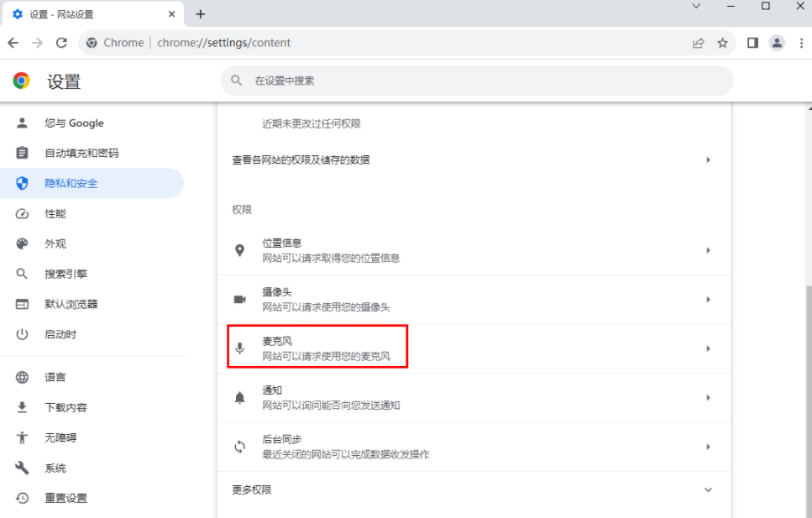Click the arrow on the 麦克风 row
Image resolution: width=812 pixels, height=518 pixels.
click(708, 348)
